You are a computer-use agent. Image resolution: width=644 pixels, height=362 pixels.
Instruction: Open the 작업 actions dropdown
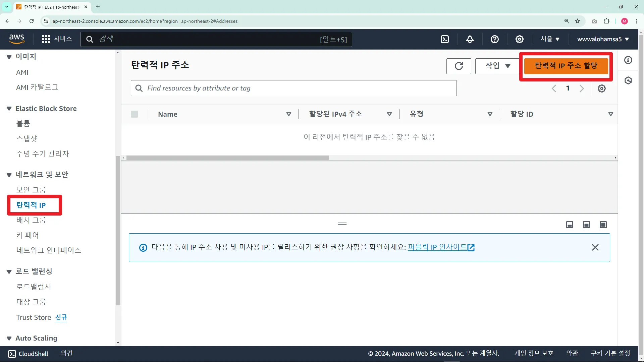pos(498,66)
